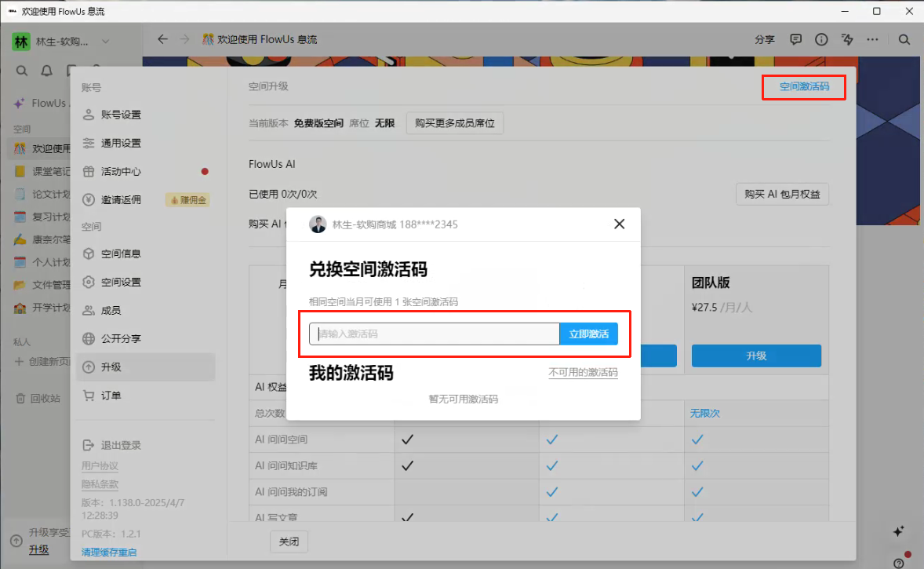
Task: Go back with the left arrow
Action: [x=162, y=39]
